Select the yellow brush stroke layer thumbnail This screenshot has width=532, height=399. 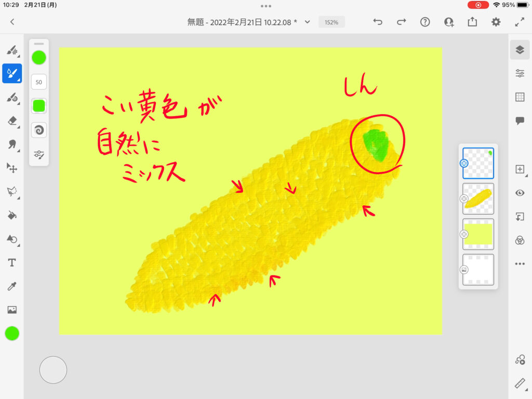[x=478, y=198]
